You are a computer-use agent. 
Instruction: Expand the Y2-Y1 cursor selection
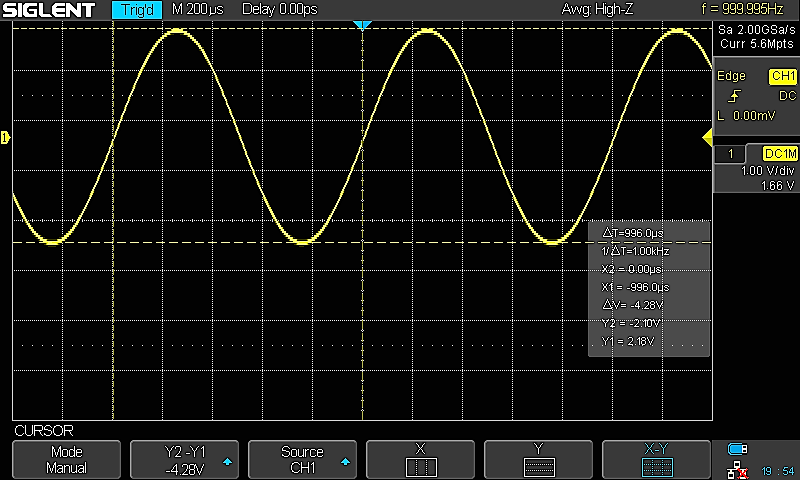(x=184, y=460)
